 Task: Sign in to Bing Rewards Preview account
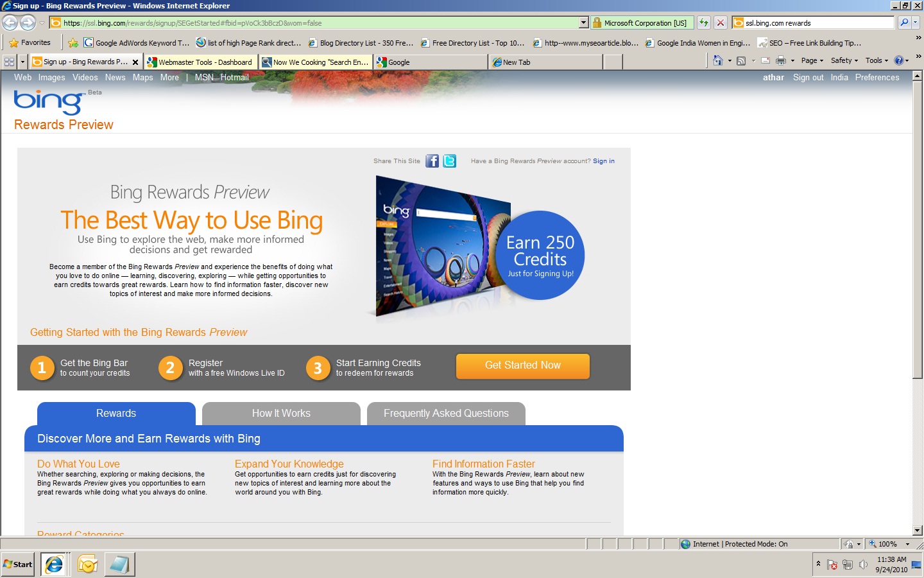tap(603, 161)
